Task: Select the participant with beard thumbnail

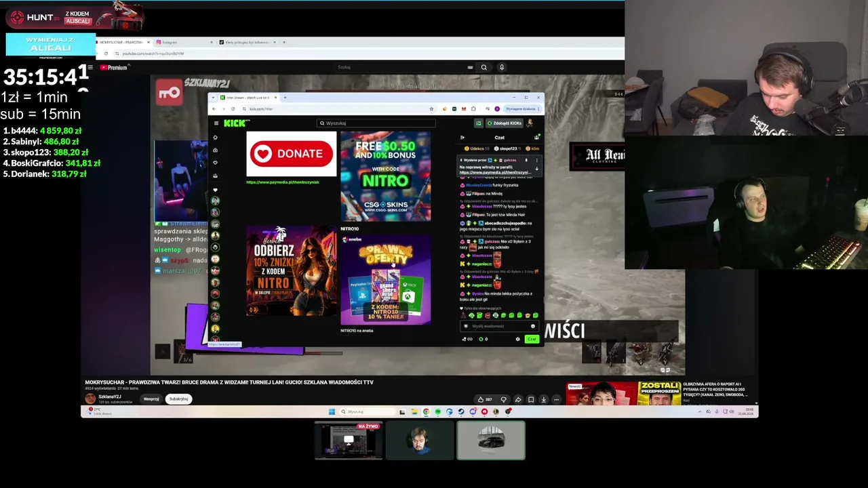Action: point(420,441)
